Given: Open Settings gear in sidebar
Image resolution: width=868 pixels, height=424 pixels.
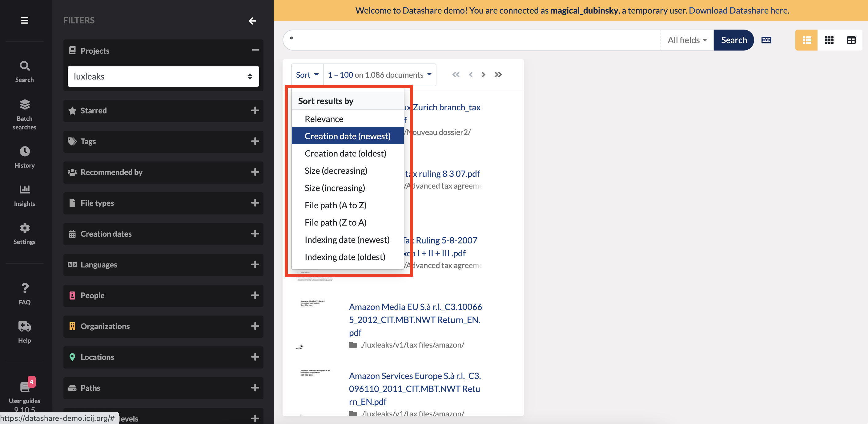Looking at the screenshot, I should [24, 234].
